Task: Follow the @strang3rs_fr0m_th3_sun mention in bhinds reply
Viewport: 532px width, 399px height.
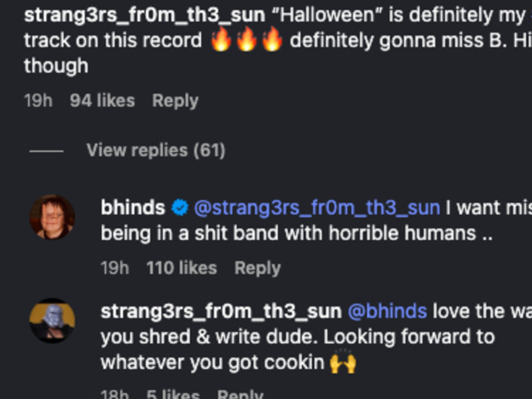Action: point(317,207)
